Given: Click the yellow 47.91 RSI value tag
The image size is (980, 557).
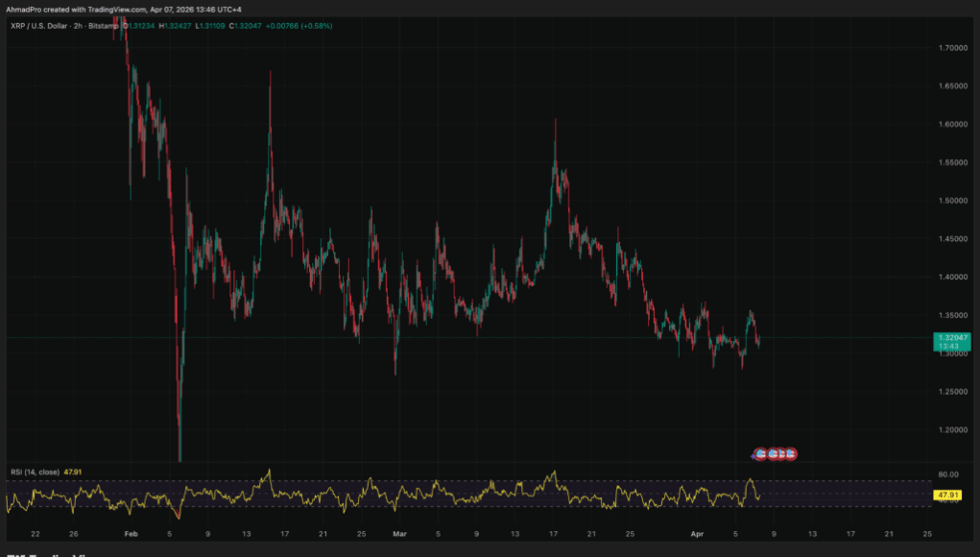Looking at the screenshot, I should [946, 496].
